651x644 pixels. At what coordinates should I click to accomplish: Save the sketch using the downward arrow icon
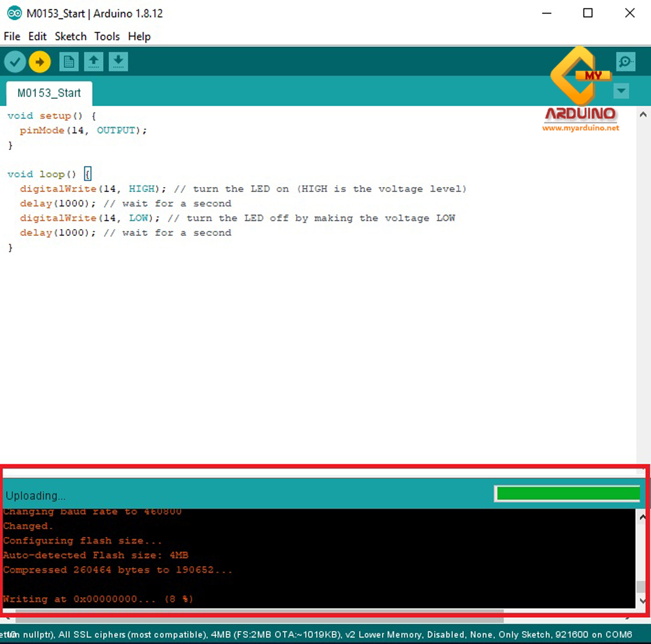coord(118,62)
